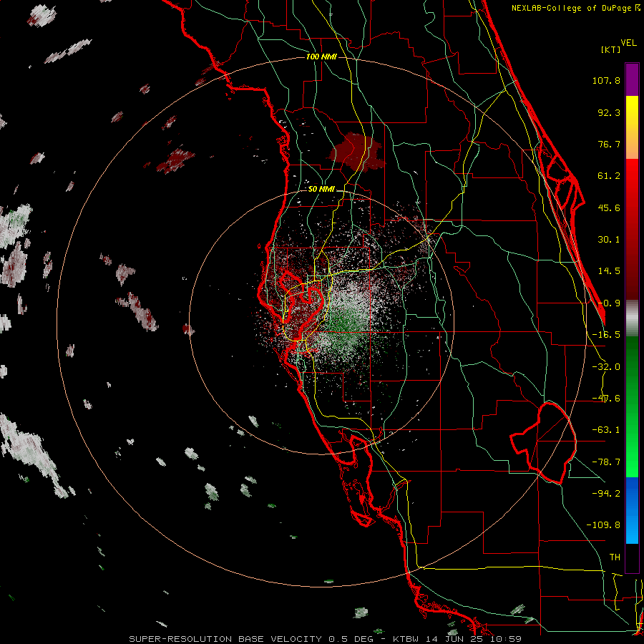Pick the blue segment of the color bar
This screenshot has height=644, width=644.
click(x=632, y=510)
